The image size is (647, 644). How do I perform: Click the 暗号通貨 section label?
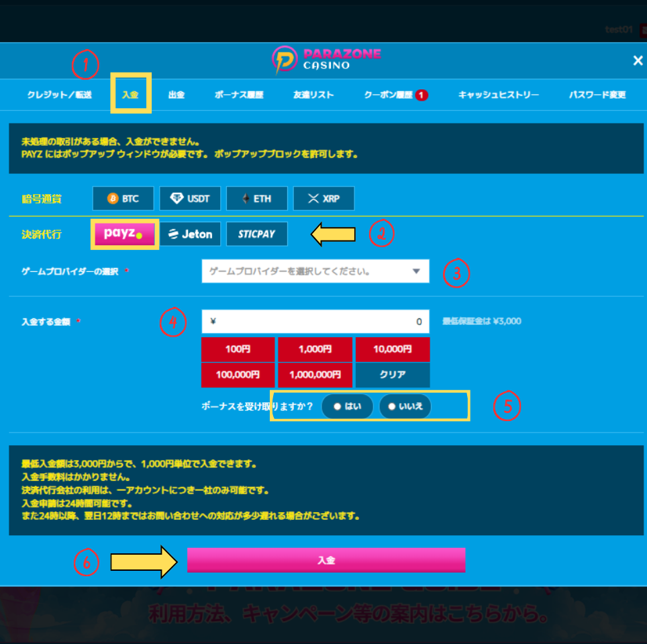41,199
